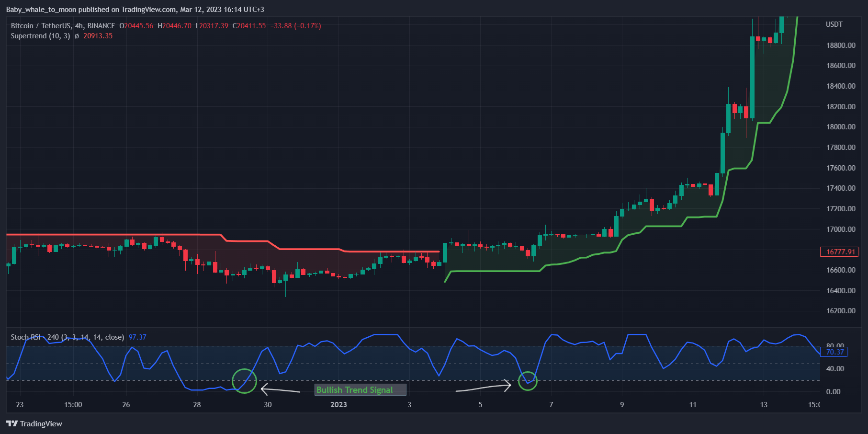This screenshot has height=434, width=868.
Task: Click the 16200.00 price axis label
Action: coord(841,311)
